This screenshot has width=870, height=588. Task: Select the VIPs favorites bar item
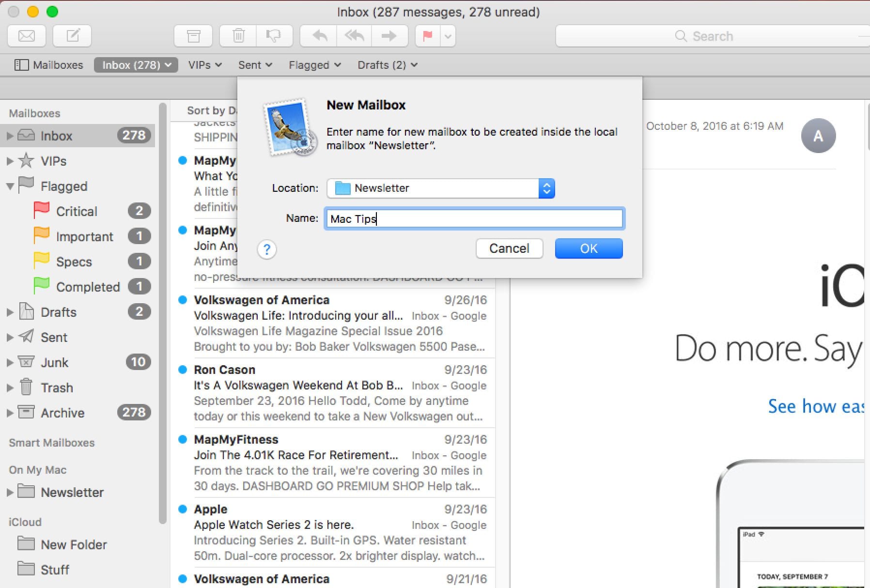(204, 65)
